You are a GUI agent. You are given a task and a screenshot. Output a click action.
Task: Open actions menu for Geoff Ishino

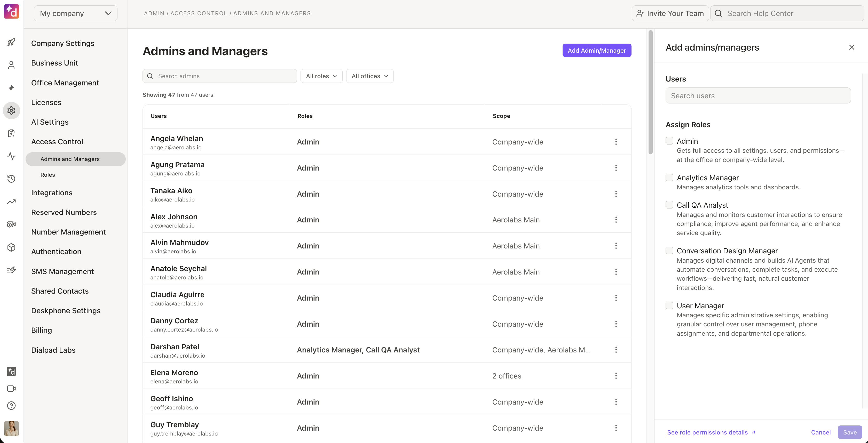click(616, 402)
